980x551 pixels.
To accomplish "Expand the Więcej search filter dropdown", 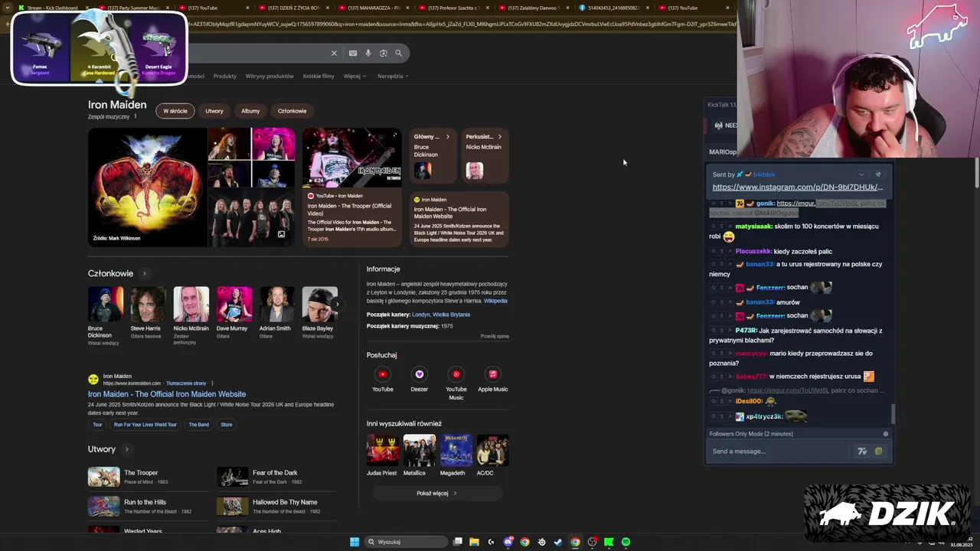I will (x=354, y=76).
